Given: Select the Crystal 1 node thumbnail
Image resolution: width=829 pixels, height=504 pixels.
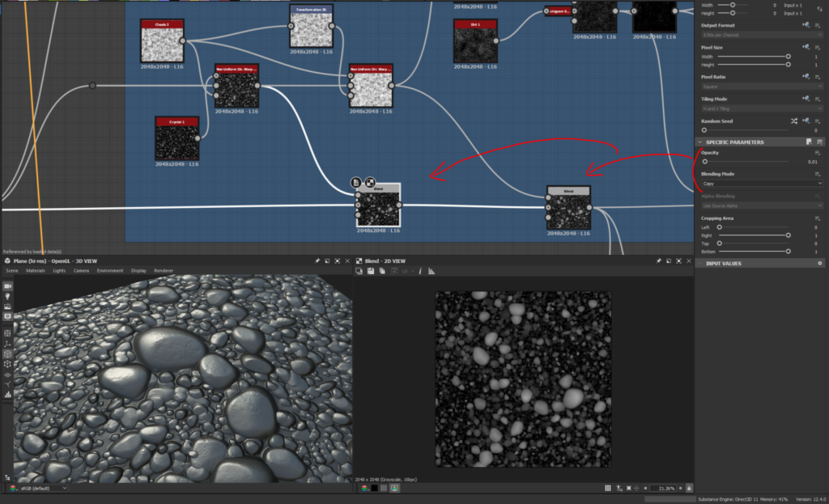Looking at the screenshot, I should click(176, 142).
